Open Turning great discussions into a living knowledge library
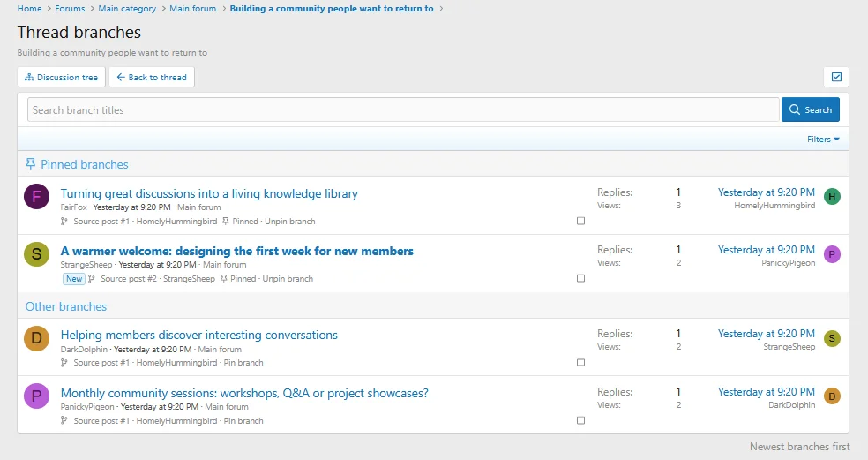Image resolution: width=868 pixels, height=460 pixels. coord(209,193)
